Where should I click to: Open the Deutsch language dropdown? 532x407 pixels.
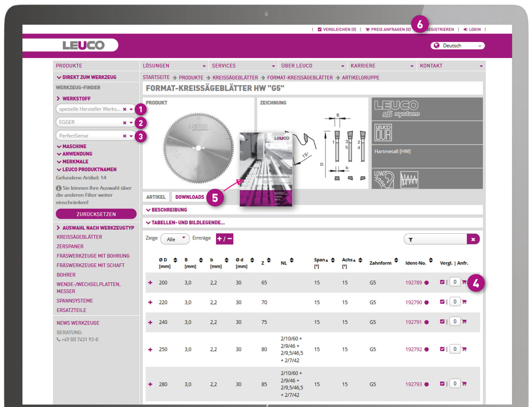click(458, 45)
